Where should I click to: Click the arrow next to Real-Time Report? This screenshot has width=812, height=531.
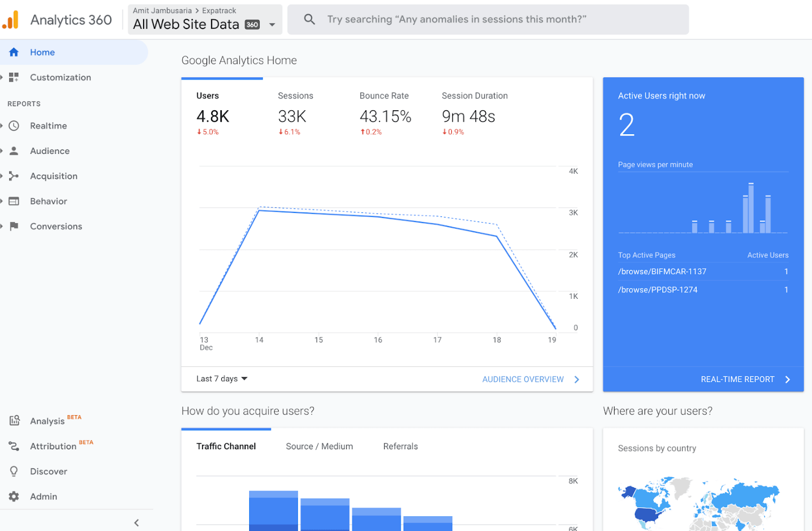pos(788,379)
